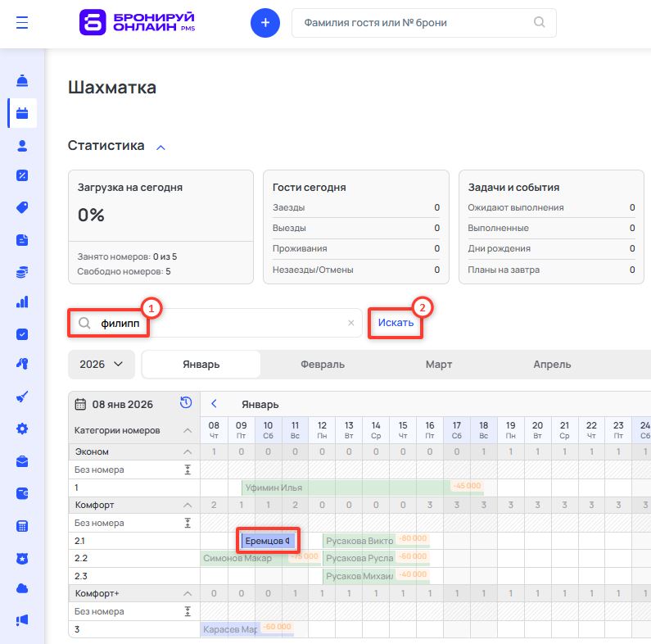Open guests via person sidebar icon
This screenshot has height=644, width=651.
pyautogui.click(x=22, y=145)
